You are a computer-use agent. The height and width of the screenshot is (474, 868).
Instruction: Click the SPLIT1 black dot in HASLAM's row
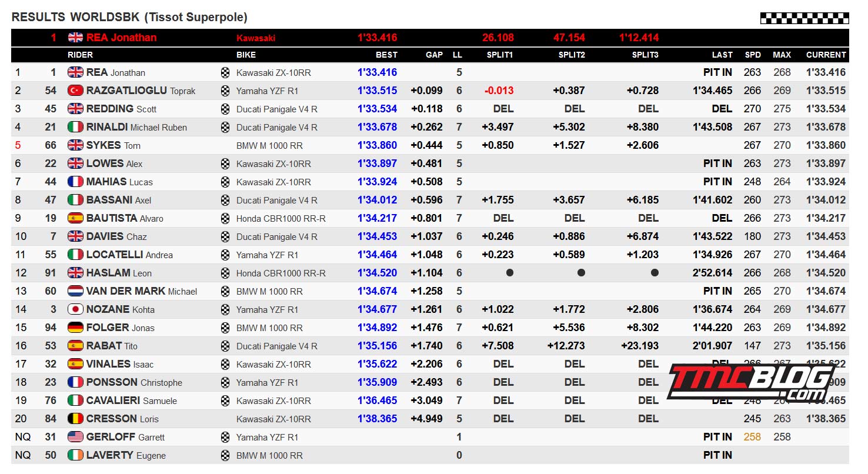(509, 273)
